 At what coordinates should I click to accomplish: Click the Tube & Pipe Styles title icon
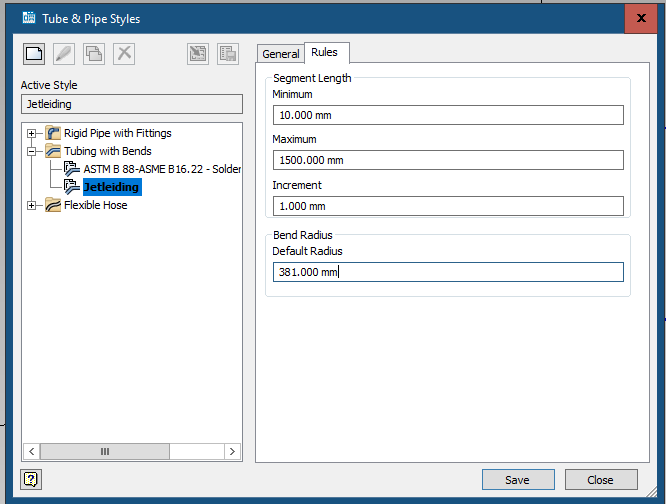coord(29,18)
